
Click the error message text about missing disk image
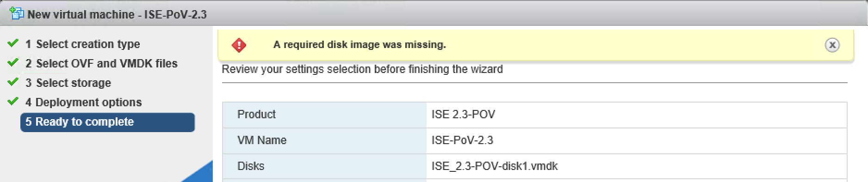coord(360,45)
